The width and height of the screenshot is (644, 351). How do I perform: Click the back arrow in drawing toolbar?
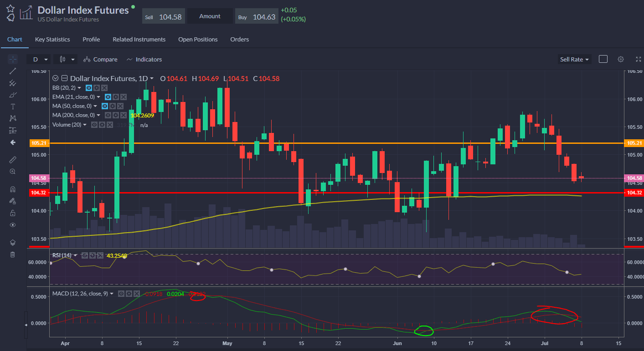[x=13, y=142]
